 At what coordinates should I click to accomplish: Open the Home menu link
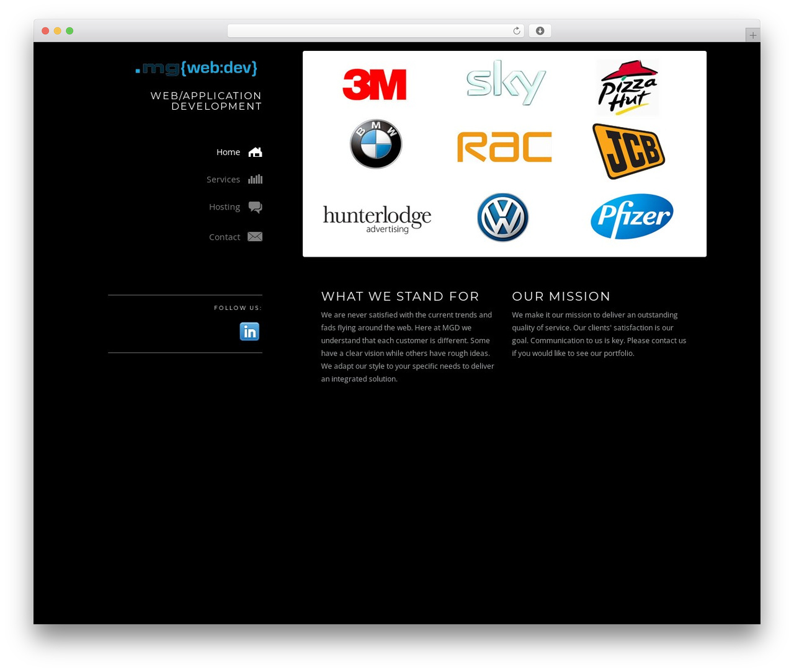(x=228, y=152)
